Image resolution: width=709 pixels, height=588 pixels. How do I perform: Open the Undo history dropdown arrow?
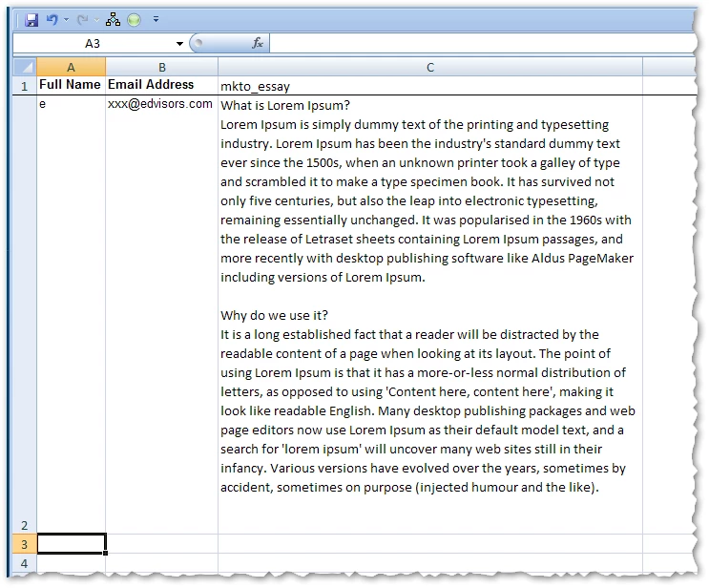[x=67, y=19]
